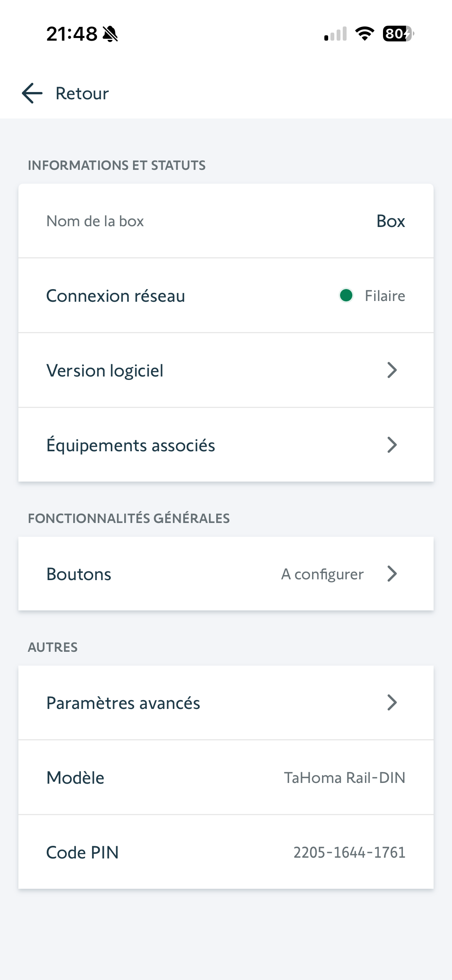Expand Version logiciel with its chevron
452x980 pixels.
[392, 370]
